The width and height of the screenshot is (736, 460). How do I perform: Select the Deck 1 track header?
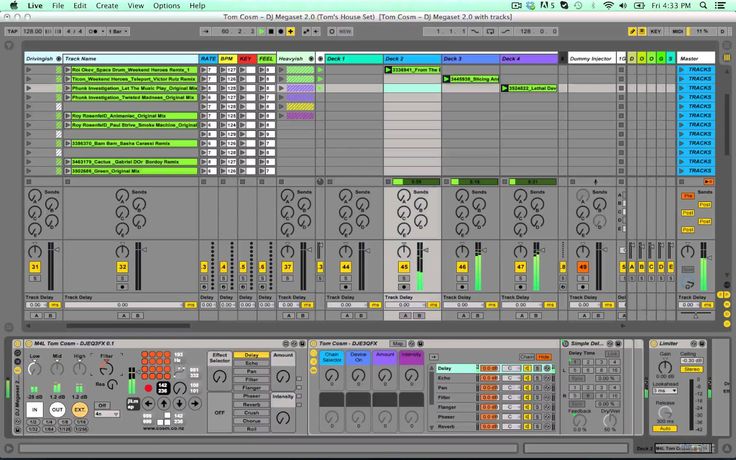point(354,59)
